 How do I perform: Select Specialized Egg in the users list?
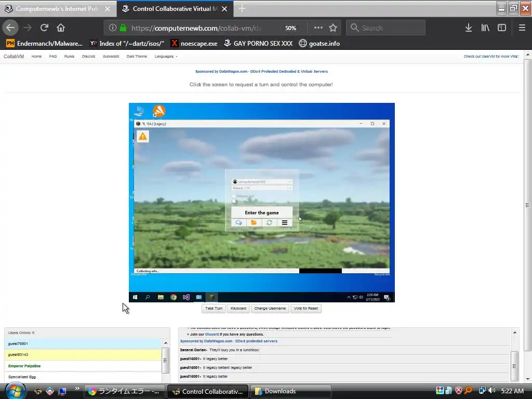pos(83,377)
